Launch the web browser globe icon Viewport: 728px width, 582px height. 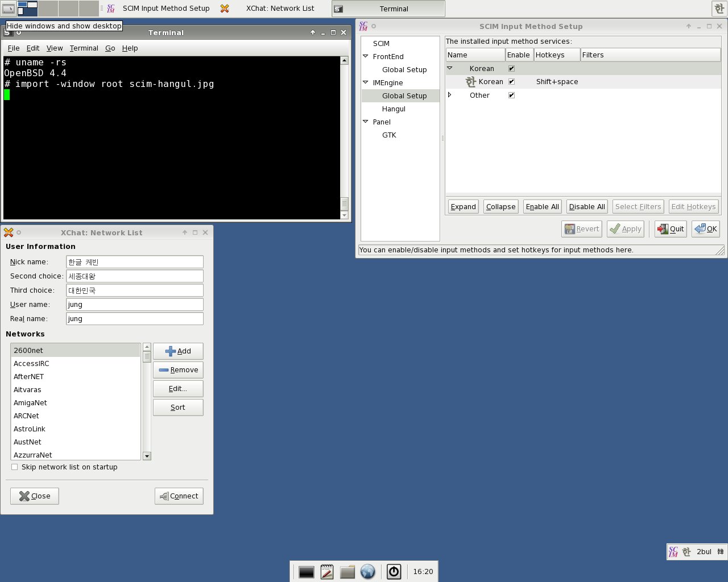coord(368,572)
